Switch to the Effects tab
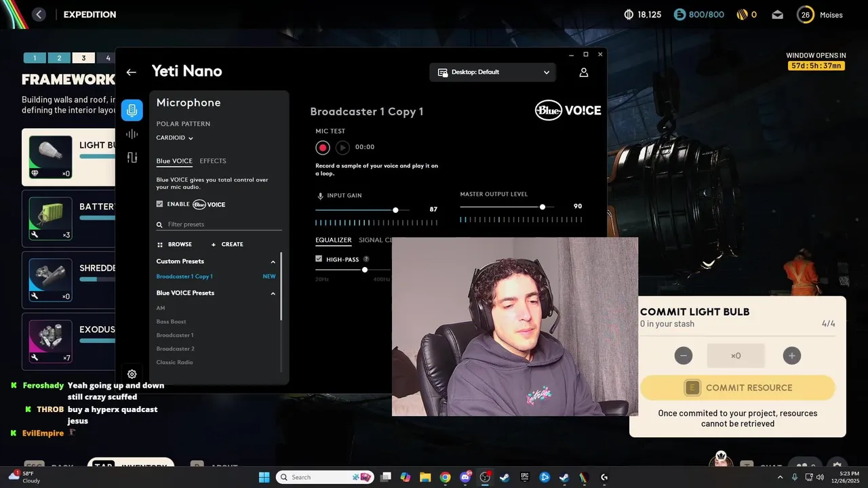Viewport: 868px width, 488px height. [x=213, y=161]
